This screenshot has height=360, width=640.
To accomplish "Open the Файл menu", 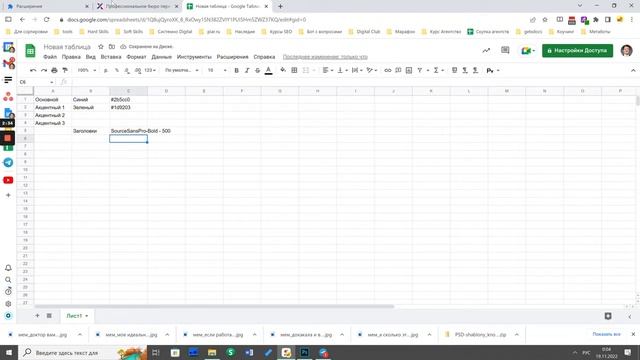I will pyautogui.click(x=50, y=57).
